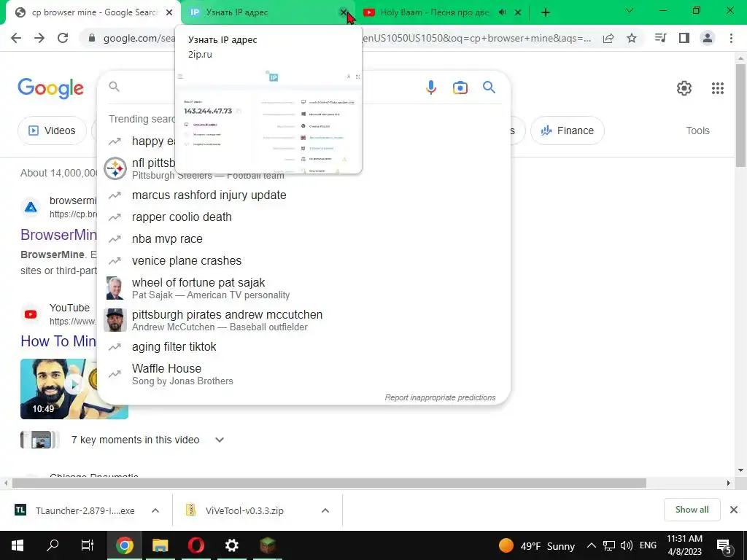Click the vertical page scrollbar
Image resolution: width=747 pixels, height=560 pixels.
pyautogui.click(x=741, y=114)
